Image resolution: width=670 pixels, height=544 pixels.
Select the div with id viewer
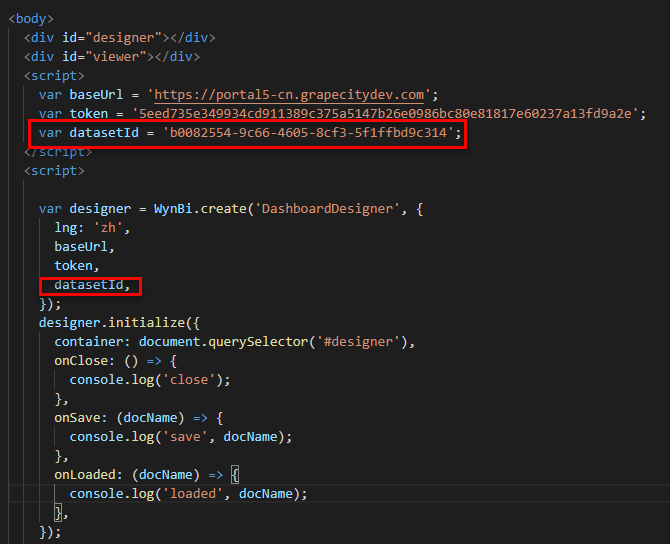pos(112,57)
